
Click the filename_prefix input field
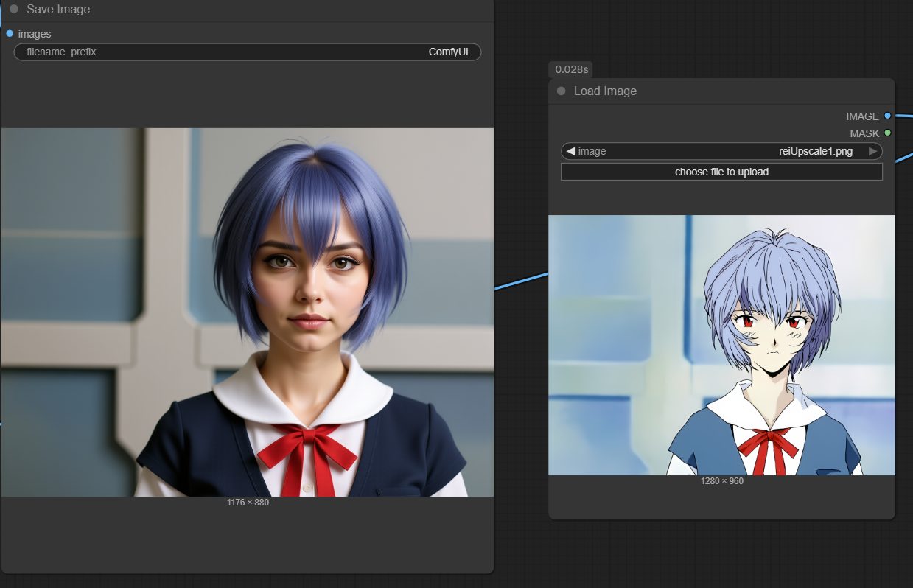pos(247,52)
